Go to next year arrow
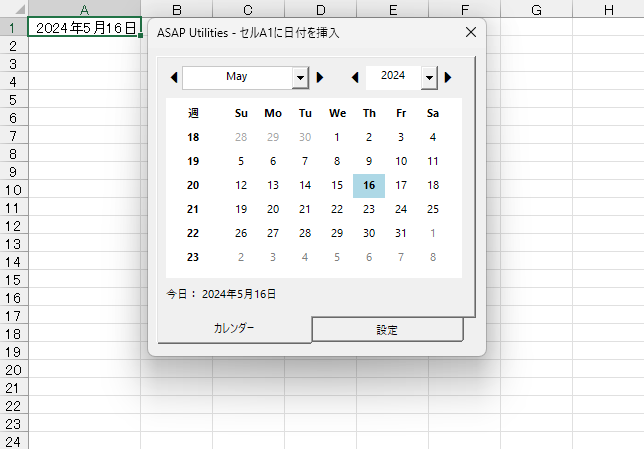Screen dimensions: 644x449 coord(448,77)
